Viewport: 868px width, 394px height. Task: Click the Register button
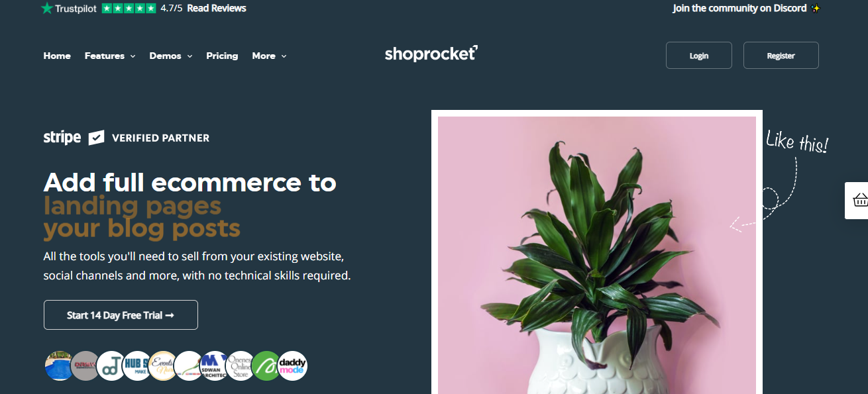point(781,56)
